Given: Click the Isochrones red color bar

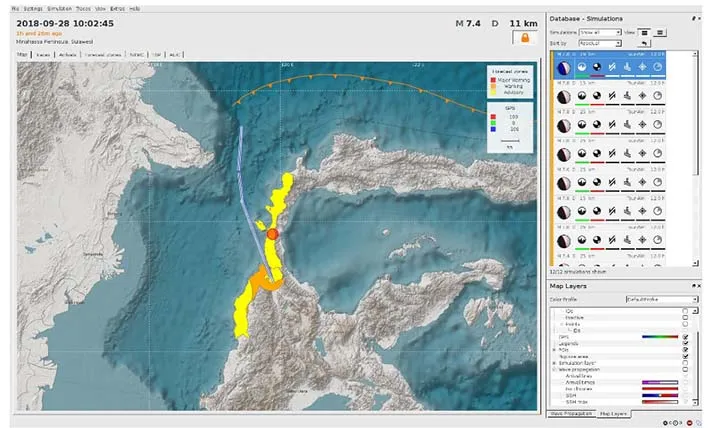Looking at the screenshot, I should (x=660, y=389).
